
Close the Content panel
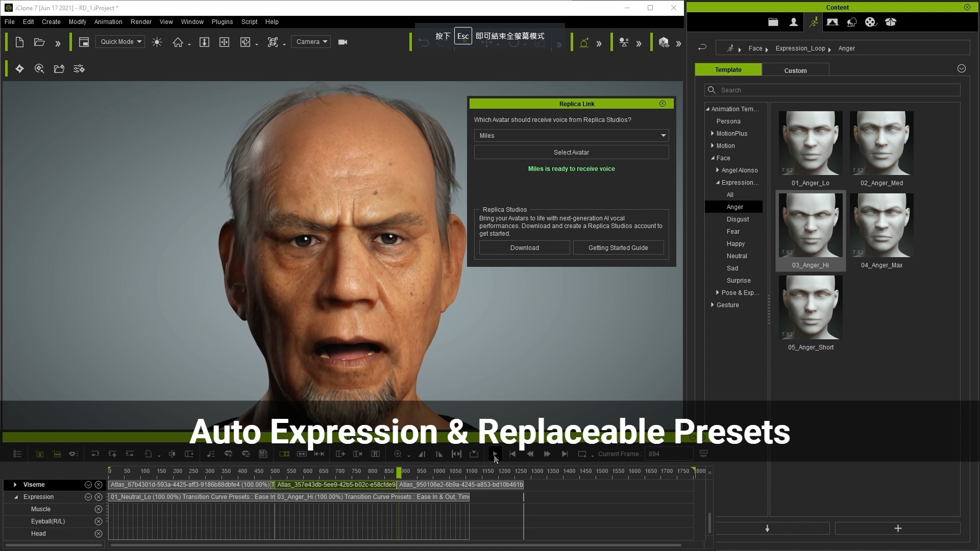click(x=967, y=7)
